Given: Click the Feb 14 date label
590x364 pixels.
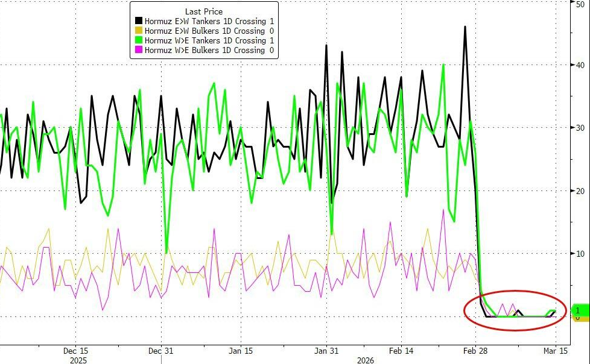Looking at the screenshot, I should pos(401,351).
